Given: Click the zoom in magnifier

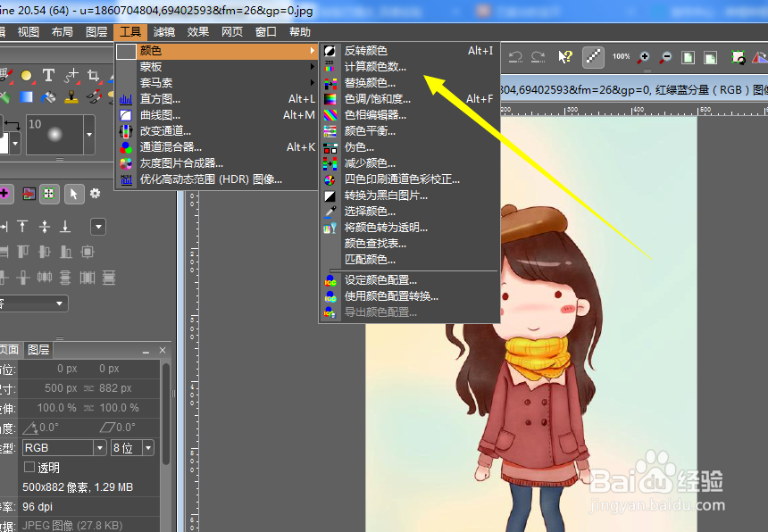Looking at the screenshot, I should coord(643,57).
